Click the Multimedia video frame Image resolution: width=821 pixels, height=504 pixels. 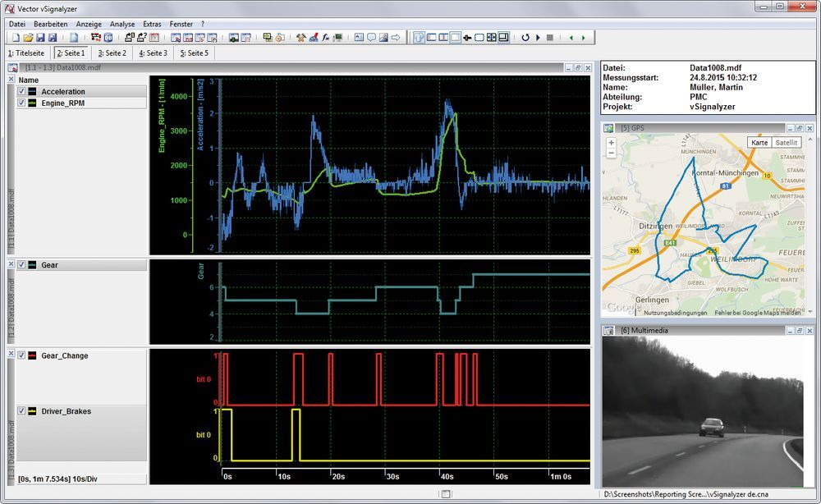(x=703, y=410)
